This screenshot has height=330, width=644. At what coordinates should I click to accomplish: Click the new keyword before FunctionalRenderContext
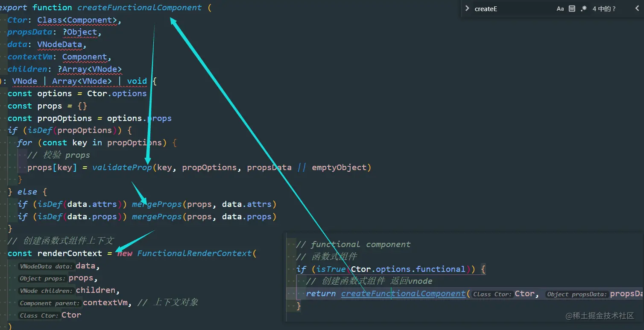125,253
